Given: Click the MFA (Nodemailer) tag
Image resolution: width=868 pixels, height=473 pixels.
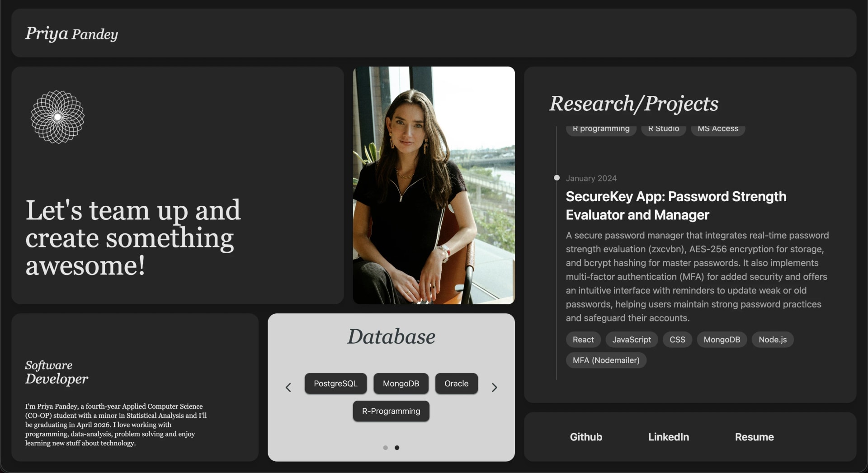Looking at the screenshot, I should [x=606, y=360].
